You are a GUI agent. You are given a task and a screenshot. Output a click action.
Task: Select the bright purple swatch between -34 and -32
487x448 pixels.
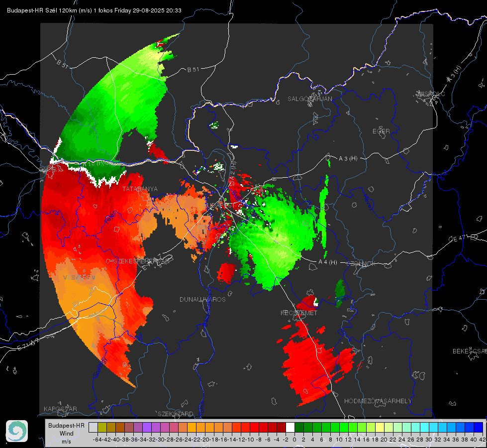pyautogui.click(x=147, y=428)
